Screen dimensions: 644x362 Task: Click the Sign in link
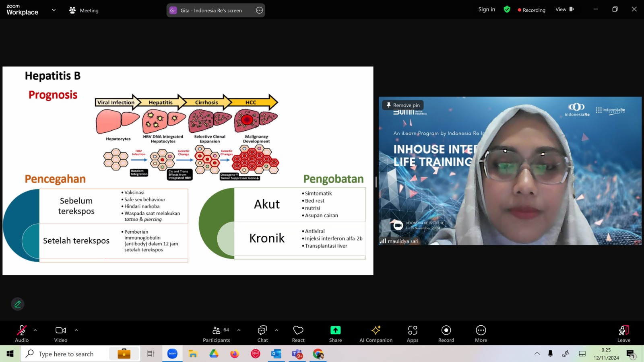(487, 9)
